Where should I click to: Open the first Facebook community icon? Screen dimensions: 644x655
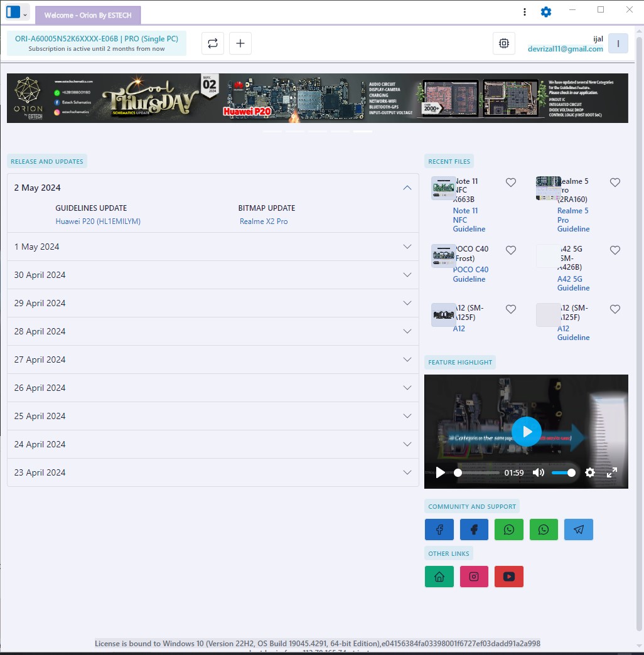(x=439, y=530)
